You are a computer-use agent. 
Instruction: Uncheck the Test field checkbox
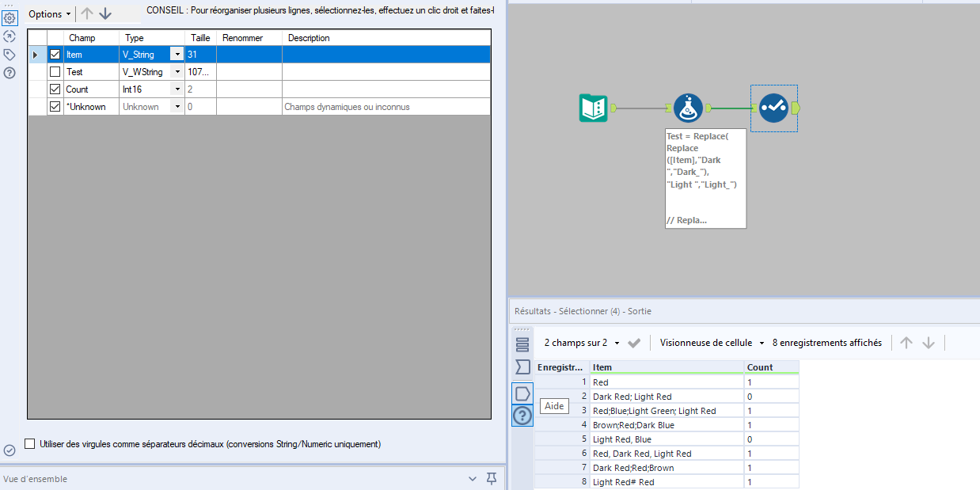point(54,71)
